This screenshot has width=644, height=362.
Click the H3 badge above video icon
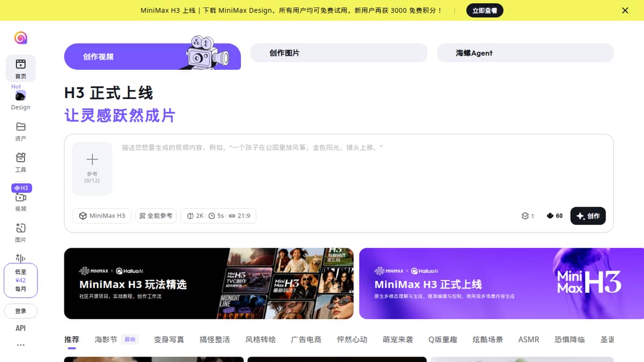(22, 188)
